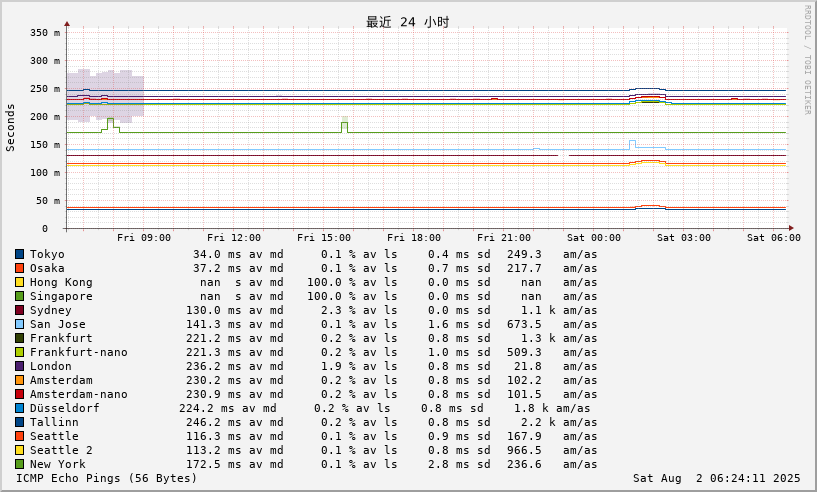Viewport: 817px width, 492px height.
Task: Click the 50 m y-axis tick label
Action: (x=48, y=201)
